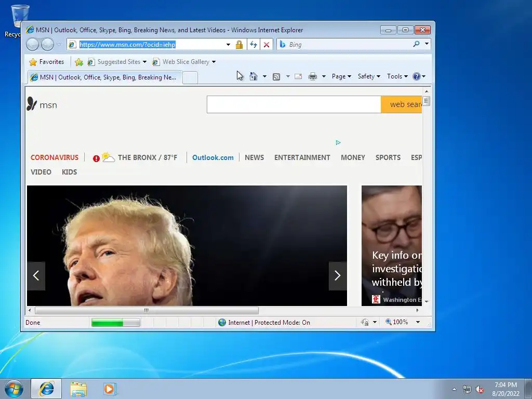Click the network tray icon
The height and width of the screenshot is (399, 532).
coord(467,390)
